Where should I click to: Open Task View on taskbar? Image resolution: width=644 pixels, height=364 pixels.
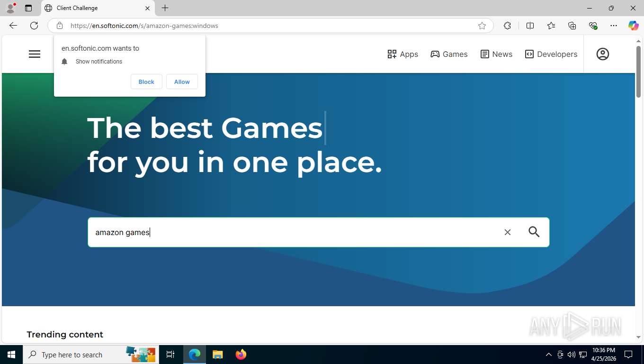170,355
